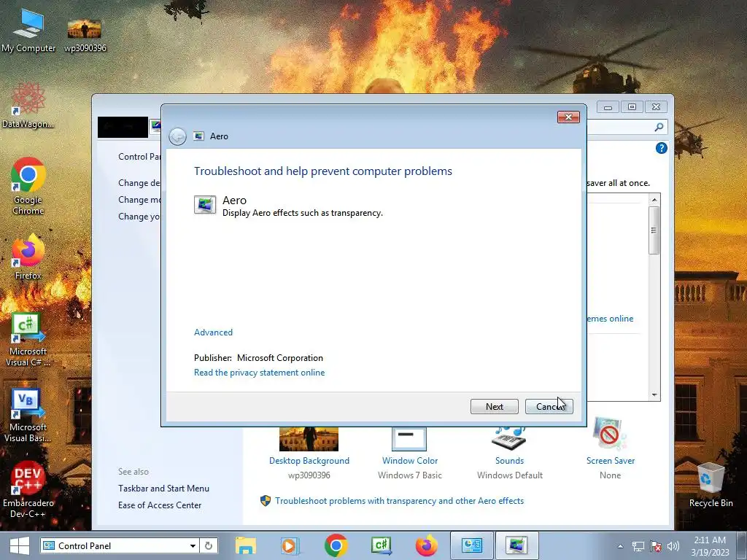Image resolution: width=747 pixels, height=560 pixels.
Task: Click the Aero title bar icon
Action: (x=198, y=136)
